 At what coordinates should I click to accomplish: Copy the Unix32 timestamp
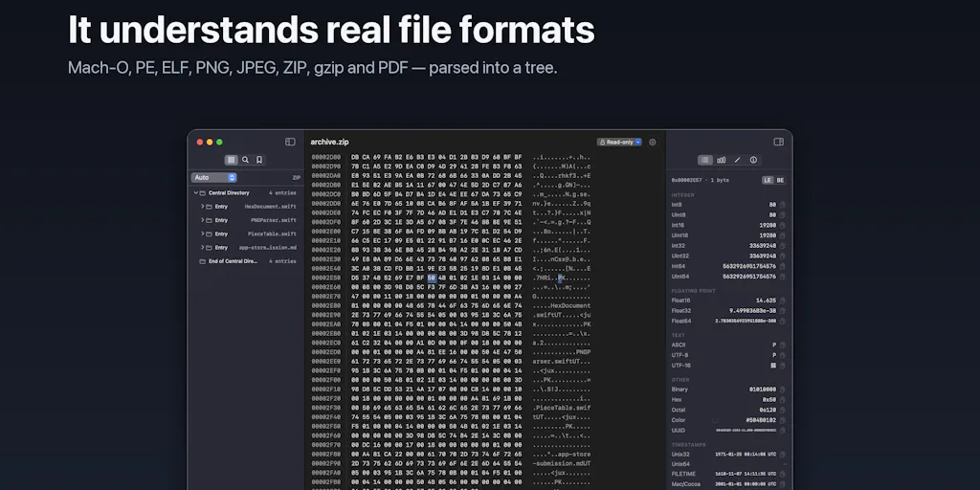click(x=783, y=455)
